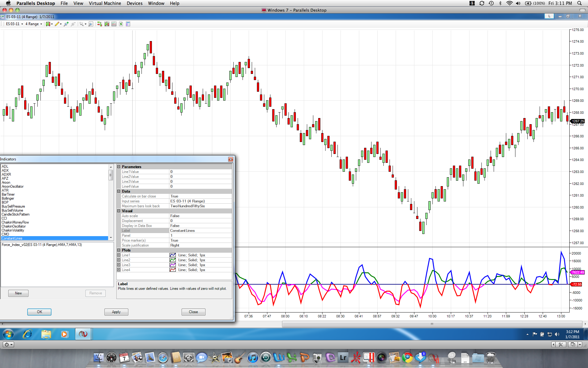
Task: Open the chart properties icon
Action: point(128,24)
